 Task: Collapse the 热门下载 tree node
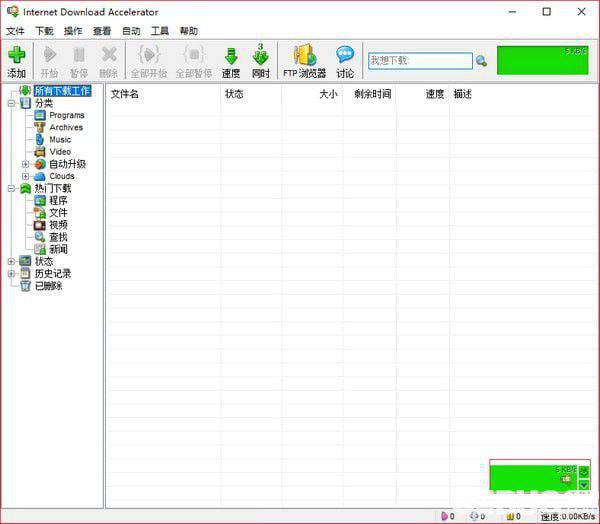pyautogui.click(x=11, y=188)
